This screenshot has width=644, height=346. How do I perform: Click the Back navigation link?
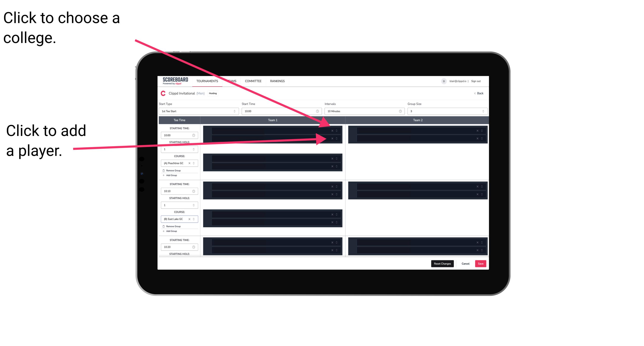[479, 93]
